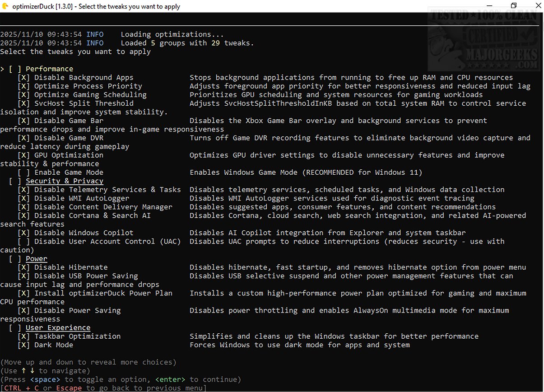544x392 pixels.
Task: Toggle Disable USB Power Saving checkbox
Action: [x=23, y=276]
